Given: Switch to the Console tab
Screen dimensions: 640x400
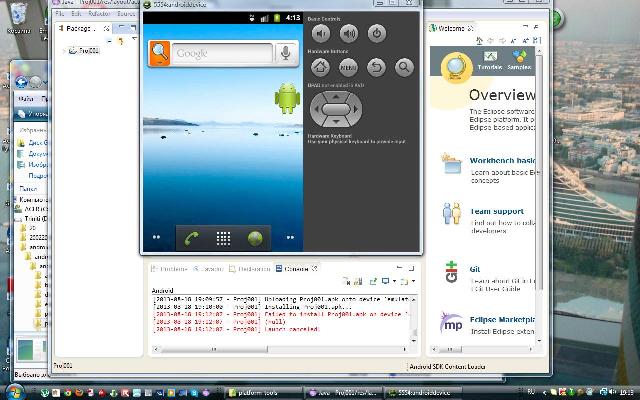Looking at the screenshot, I should click(x=296, y=269).
